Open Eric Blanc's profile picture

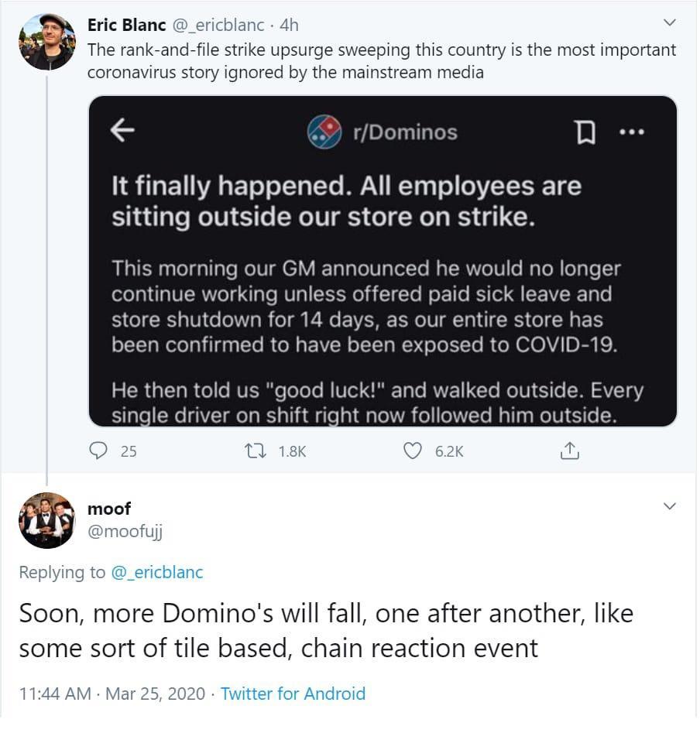coord(46,42)
